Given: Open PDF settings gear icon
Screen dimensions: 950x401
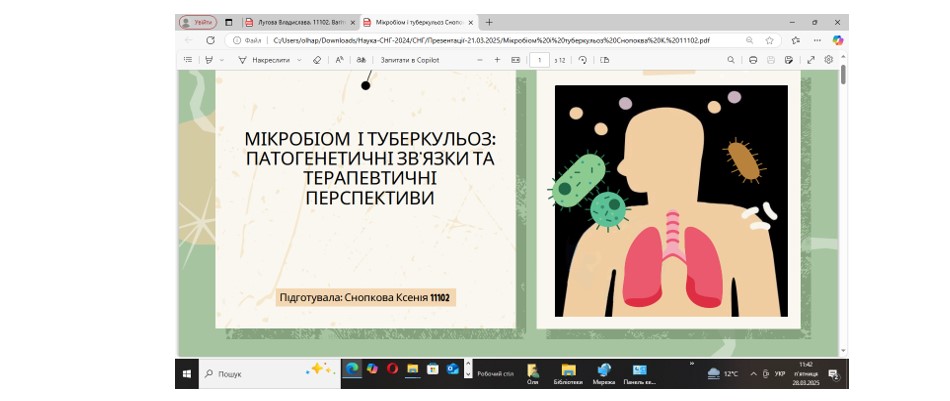Looking at the screenshot, I should [828, 60].
